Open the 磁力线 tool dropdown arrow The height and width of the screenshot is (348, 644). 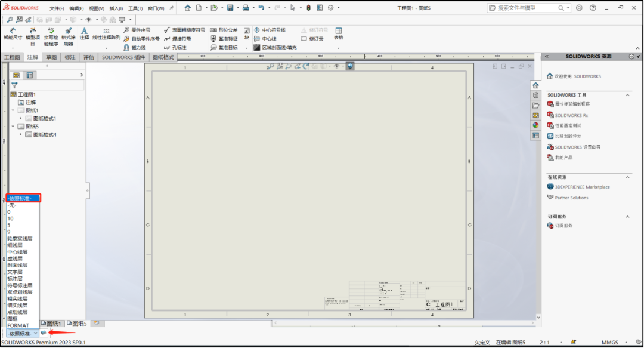pos(138,47)
